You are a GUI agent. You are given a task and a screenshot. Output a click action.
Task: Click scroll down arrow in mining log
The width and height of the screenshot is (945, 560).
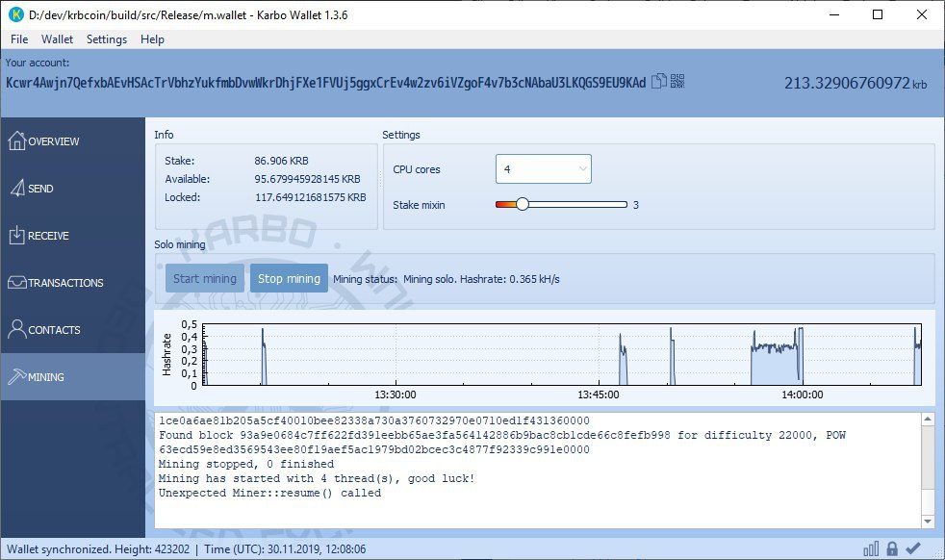[928, 522]
